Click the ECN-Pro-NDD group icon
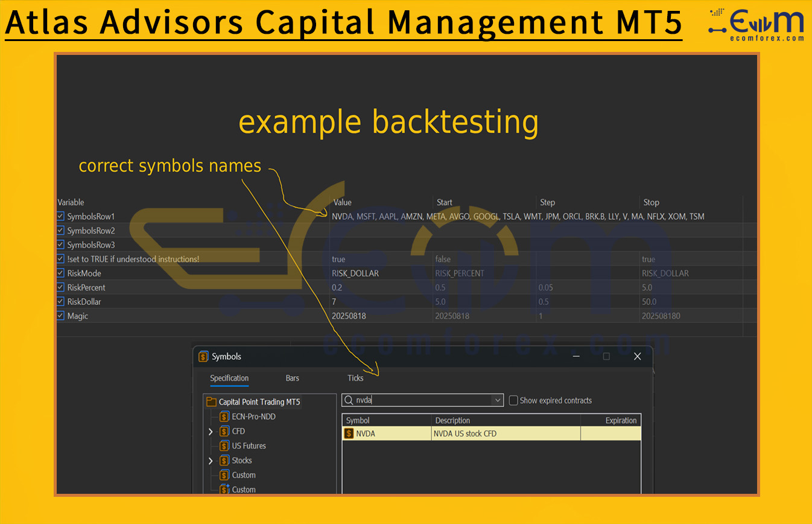The height and width of the screenshot is (524, 812). click(x=224, y=417)
